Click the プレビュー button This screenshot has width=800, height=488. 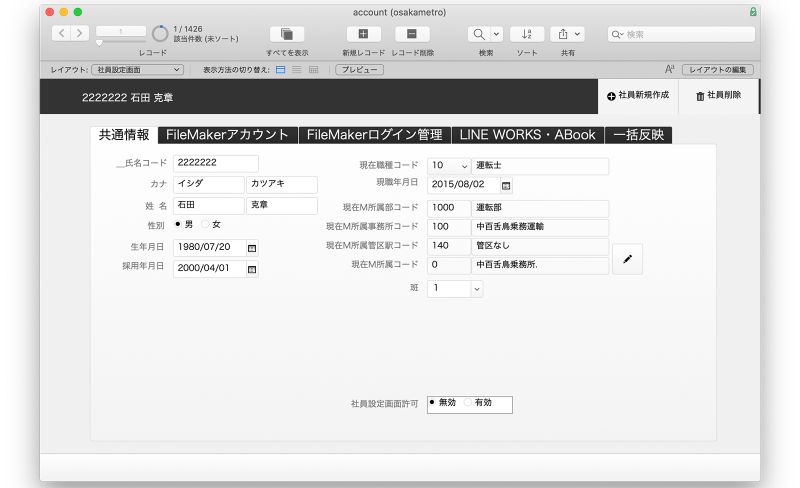359,69
